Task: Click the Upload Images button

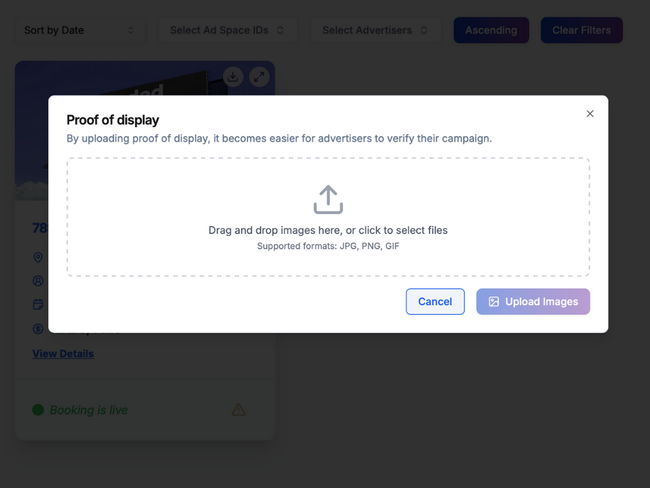Action: [533, 302]
